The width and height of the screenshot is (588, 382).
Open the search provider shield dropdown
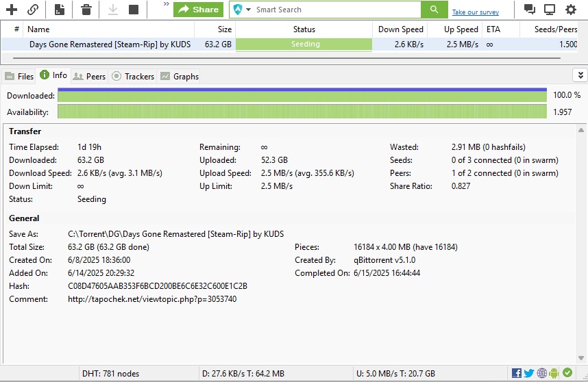(x=241, y=10)
